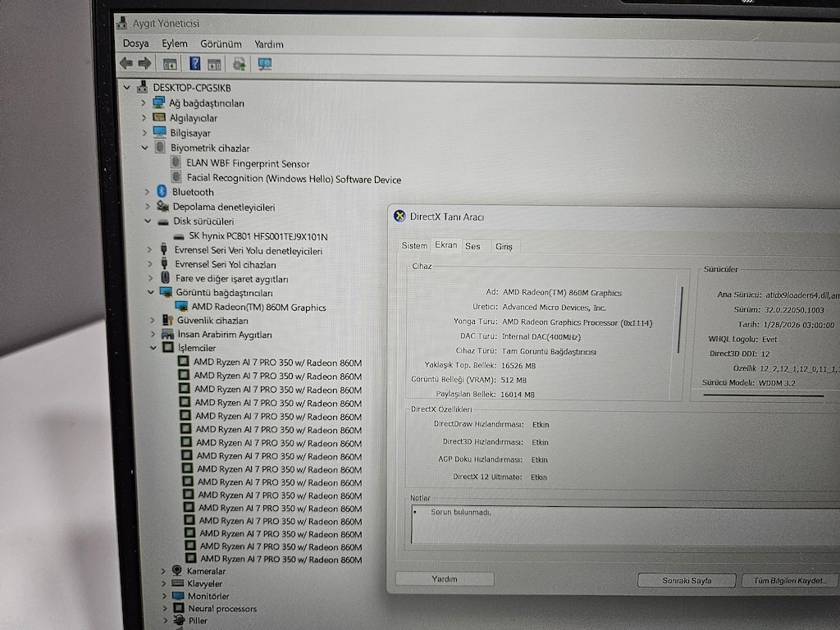The image size is (840, 630).
Task: Collapse the İşlemciler processor list
Action: (153, 348)
